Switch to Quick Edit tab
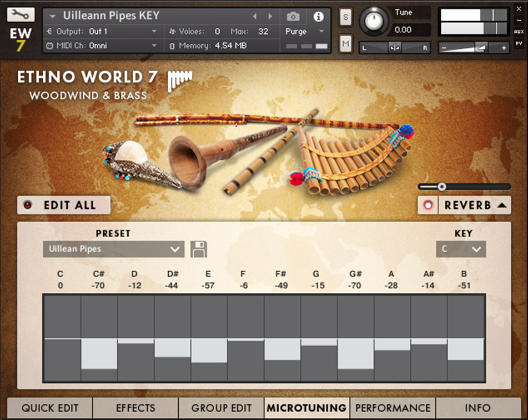Viewport: 528px width, 420px height. [50, 408]
